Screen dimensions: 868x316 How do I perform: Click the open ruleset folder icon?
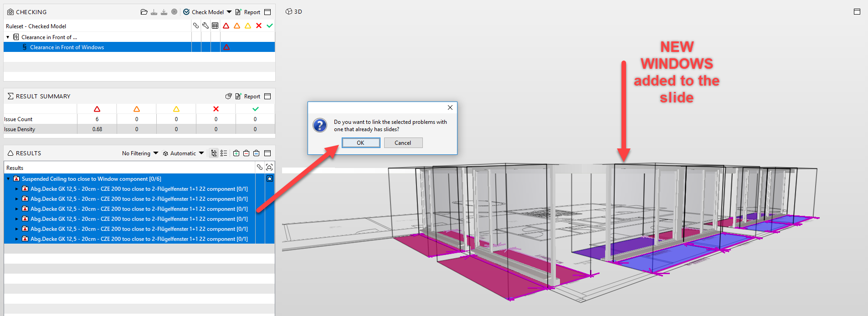click(144, 12)
